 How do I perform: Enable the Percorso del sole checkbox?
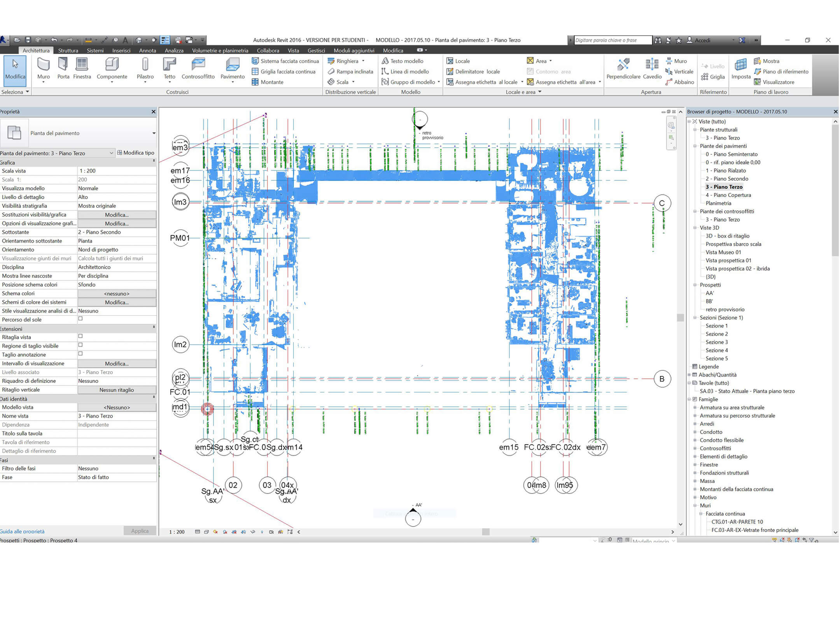click(80, 318)
